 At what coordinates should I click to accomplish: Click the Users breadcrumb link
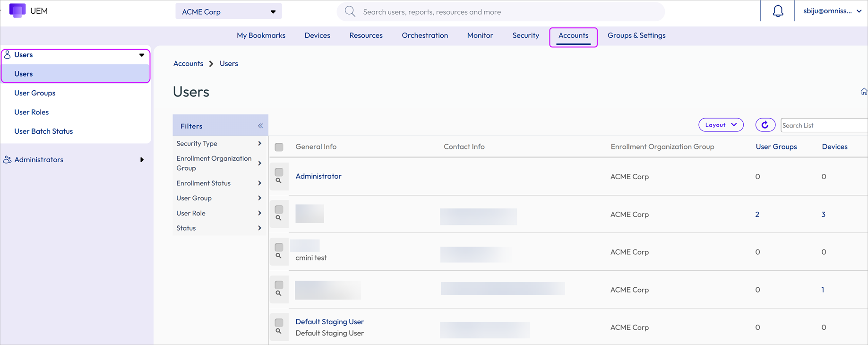point(229,63)
